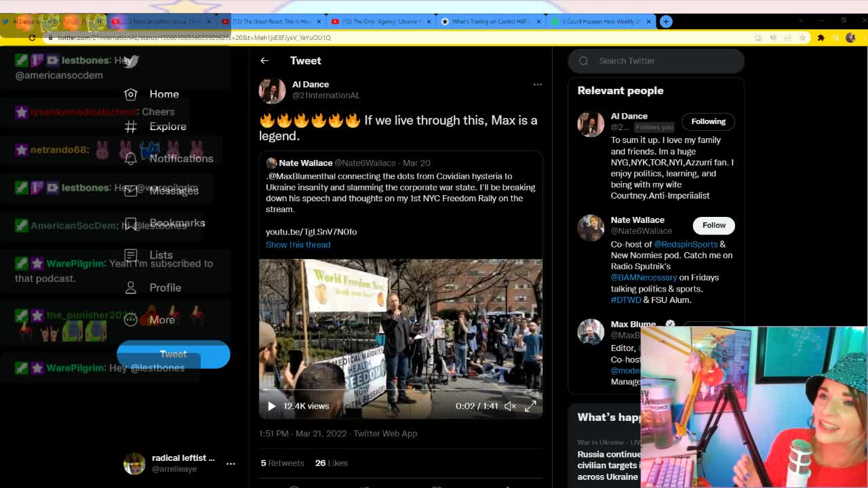Switch to The Only 'Agency' Ukraine tab
Viewport: 868px width, 488px height.
pyautogui.click(x=381, y=22)
